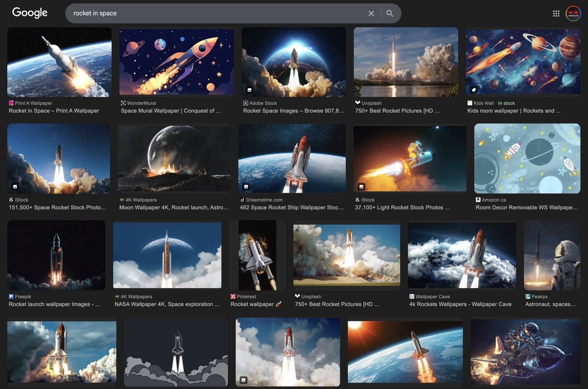The width and height of the screenshot is (588, 389).
Task: Open 'Moon Wallpaper 4K, Rocket launch' link
Action: click(174, 208)
